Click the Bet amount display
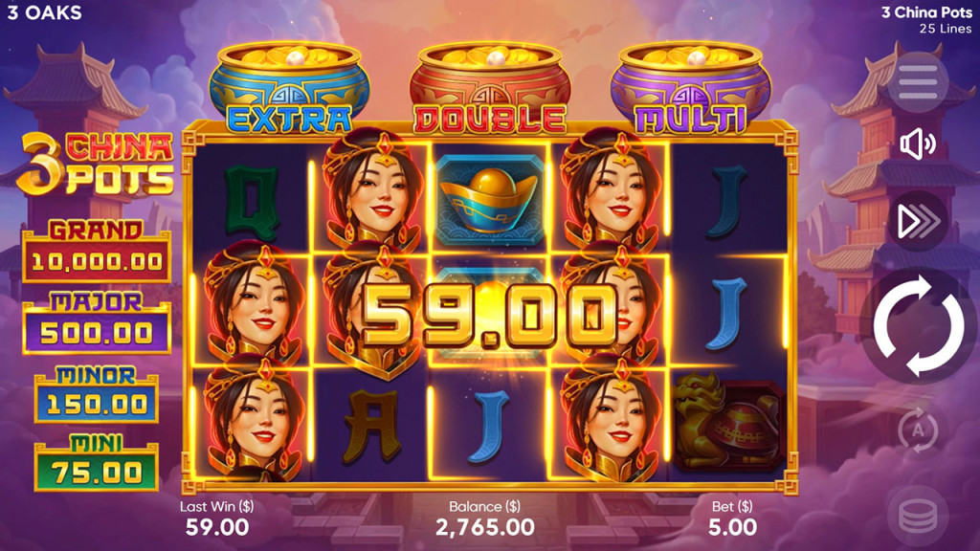 point(732,527)
